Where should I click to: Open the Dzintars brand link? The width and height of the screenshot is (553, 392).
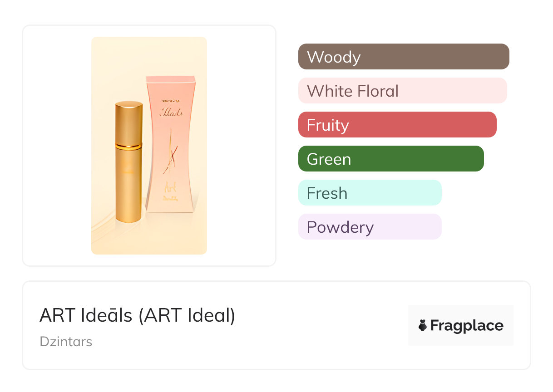(x=66, y=341)
